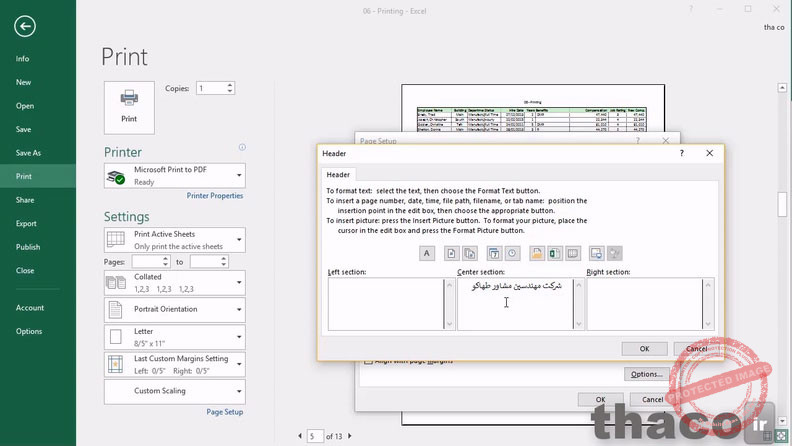Viewport: 792px width, 446px height.
Task: Open Print Active Sheets dropdown
Action: tap(175, 240)
